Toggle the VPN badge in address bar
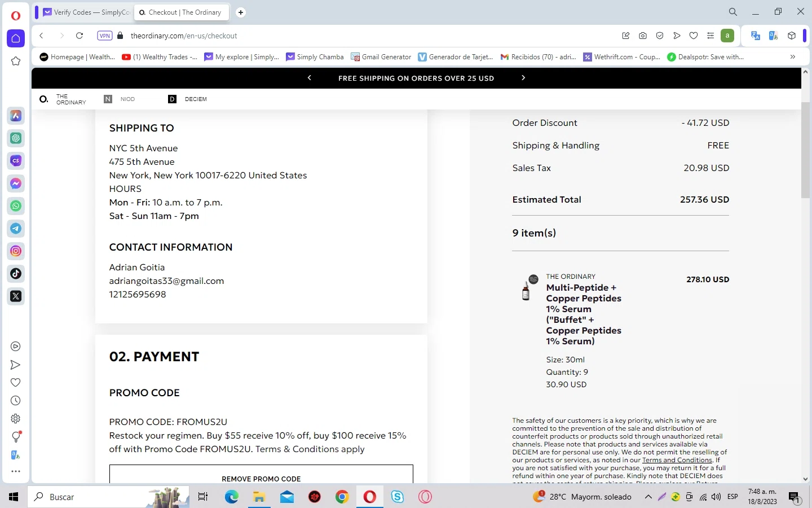The height and width of the screenshot is (508, 812). (105, 36)
